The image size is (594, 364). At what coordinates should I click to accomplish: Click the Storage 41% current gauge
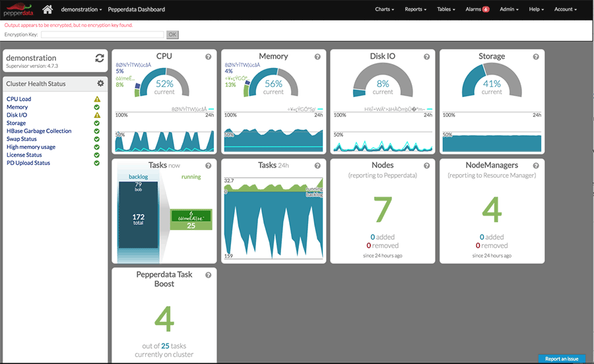click(492, 80)
